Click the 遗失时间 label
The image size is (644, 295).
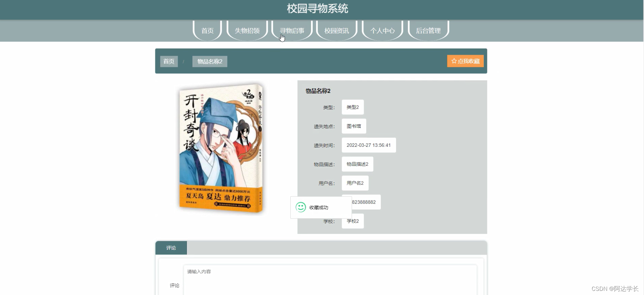[x=324, y=145]
